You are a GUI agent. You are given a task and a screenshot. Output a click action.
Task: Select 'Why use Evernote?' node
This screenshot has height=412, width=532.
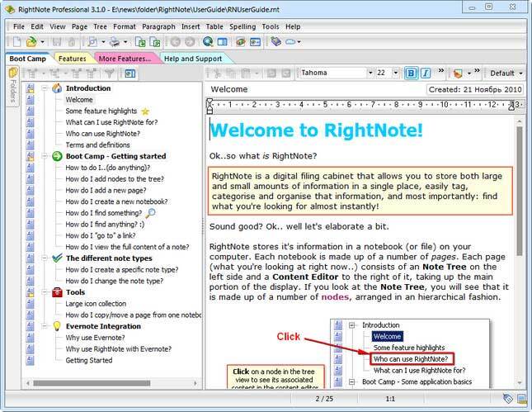96,338
